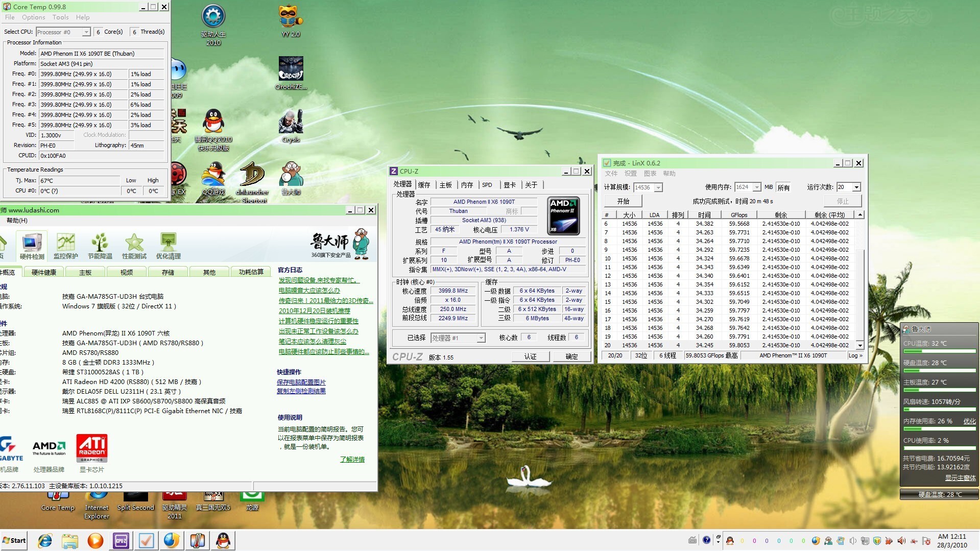Open the 优化清理 cleanup tool
This screenshot has width=980, height=551.
tap(168, 246)
